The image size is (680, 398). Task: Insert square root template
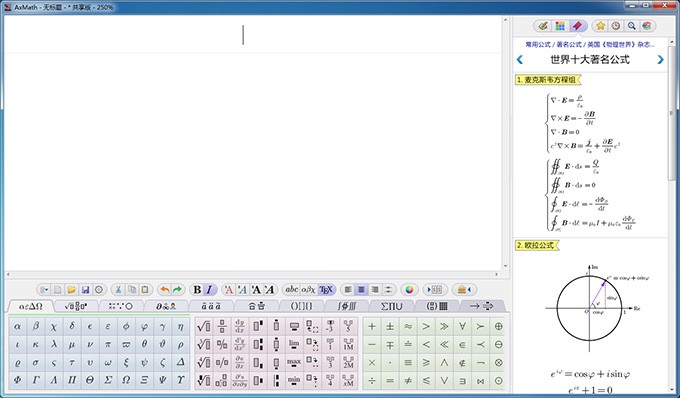click(x=204, y=326)
